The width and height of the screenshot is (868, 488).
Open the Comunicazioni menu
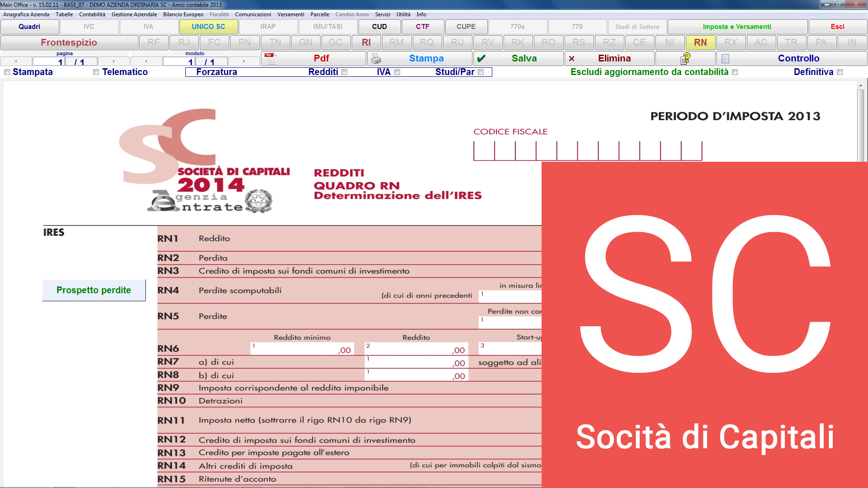point(253,14)
